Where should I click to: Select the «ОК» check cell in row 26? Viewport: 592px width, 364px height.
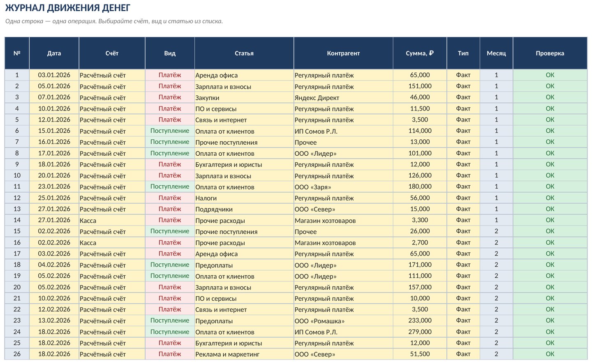[x=550, y=354]
